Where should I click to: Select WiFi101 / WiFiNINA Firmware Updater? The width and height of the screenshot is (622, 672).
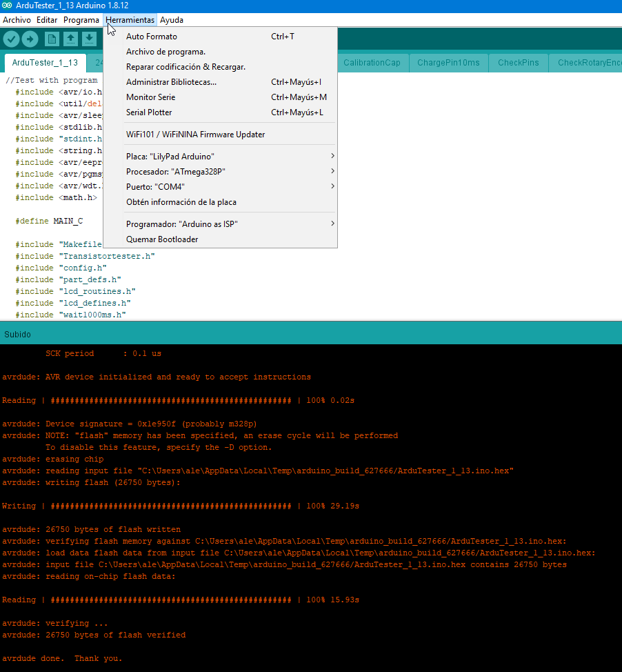click(220, 135)
